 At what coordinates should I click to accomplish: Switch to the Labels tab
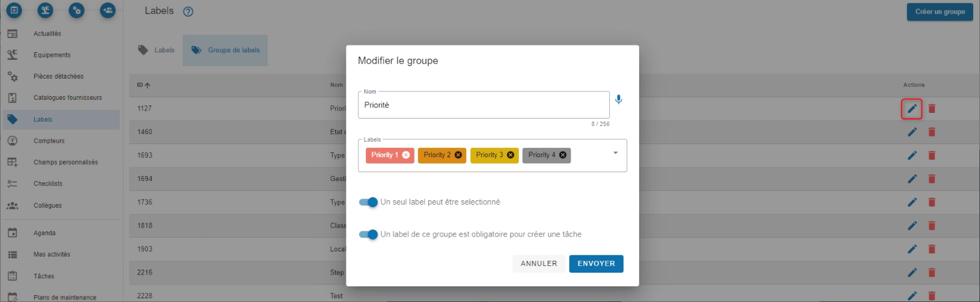(x=157, y=51)
